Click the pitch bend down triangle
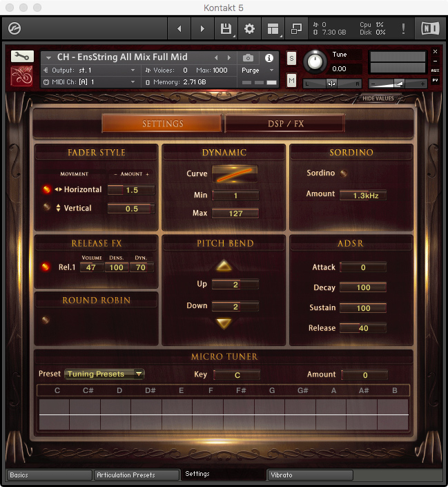448x487 pixels. pyautogui.click(x=224, y=323)
